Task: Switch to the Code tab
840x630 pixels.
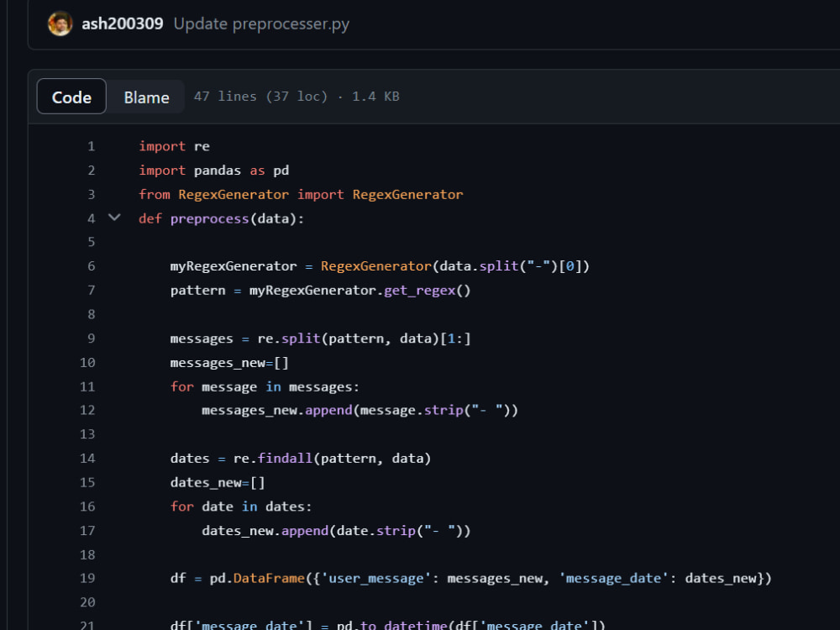Action: click(71, 97)
